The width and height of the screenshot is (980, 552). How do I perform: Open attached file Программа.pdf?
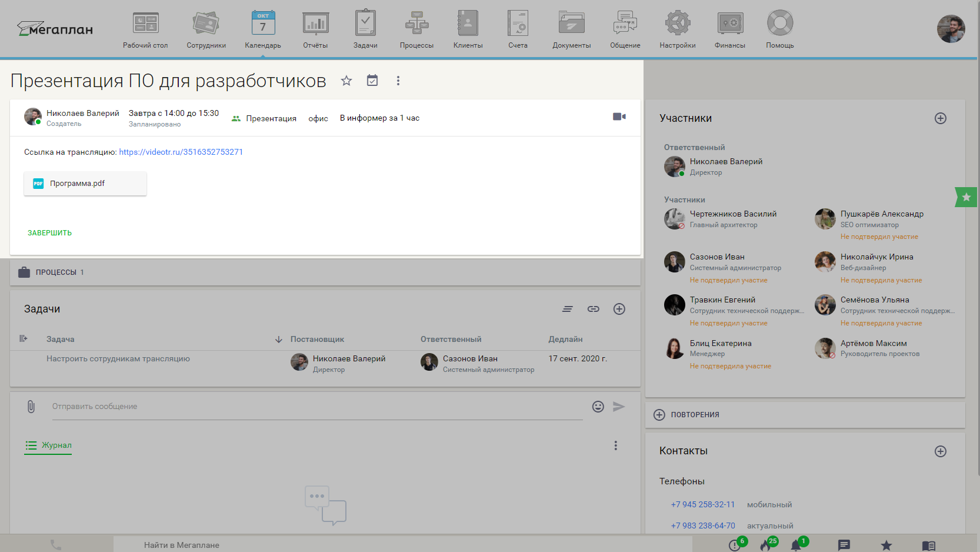coord(85,184)
